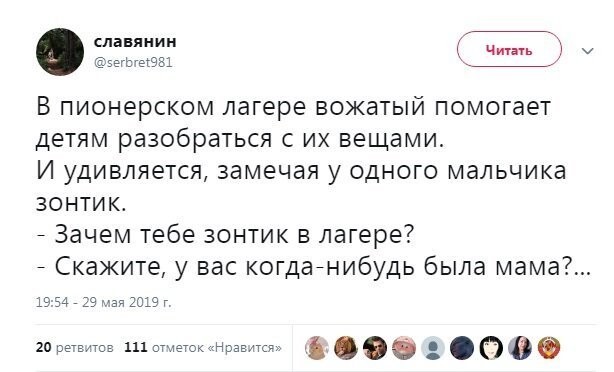This screenshot has height=372, width=614.
Task: View the 111 отметок «Нравится» list
Action: point(202,347)
